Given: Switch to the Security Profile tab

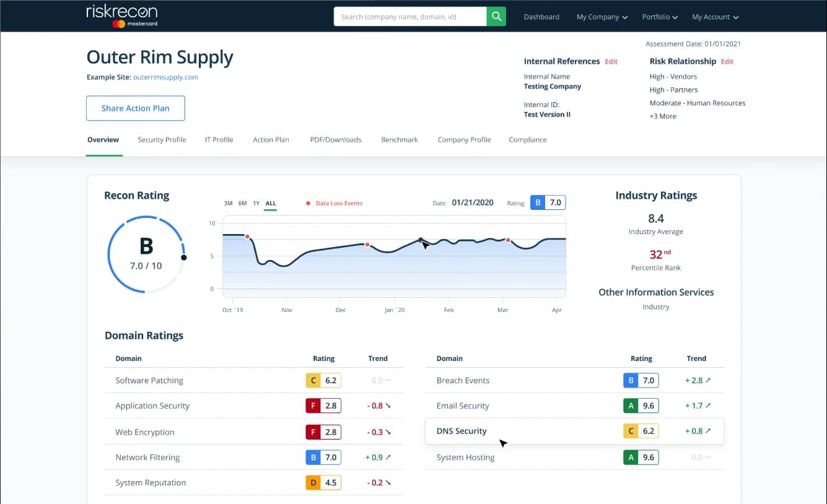Looking at the screenshot, I should pyautogui.click(x=162, y=140).
